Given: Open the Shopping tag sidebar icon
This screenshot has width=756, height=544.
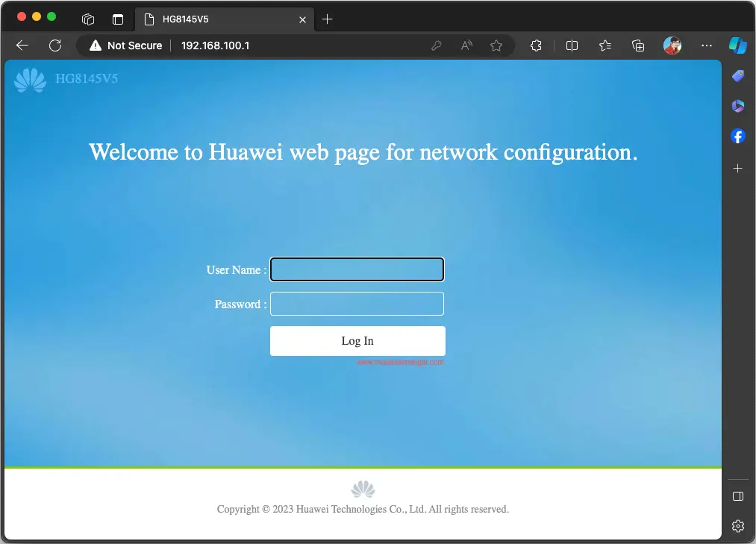Looking at the screenshot, I should coord(737,75).
